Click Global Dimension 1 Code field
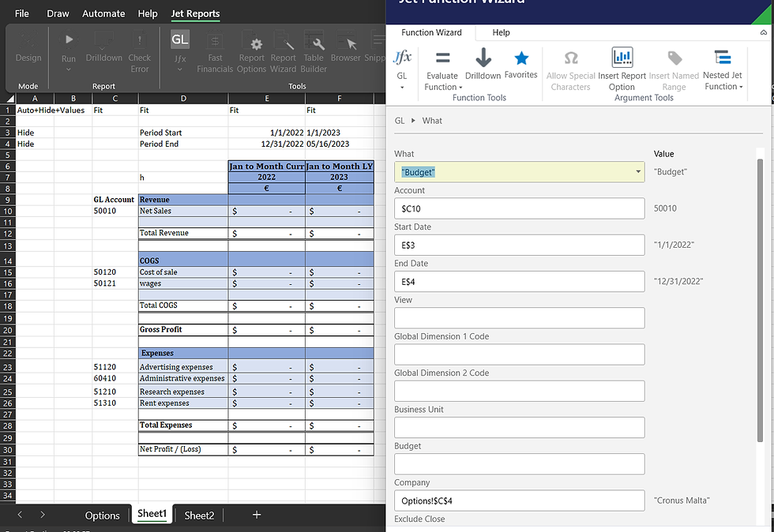Viewport: 774px width, 532px height. (520, 354)
